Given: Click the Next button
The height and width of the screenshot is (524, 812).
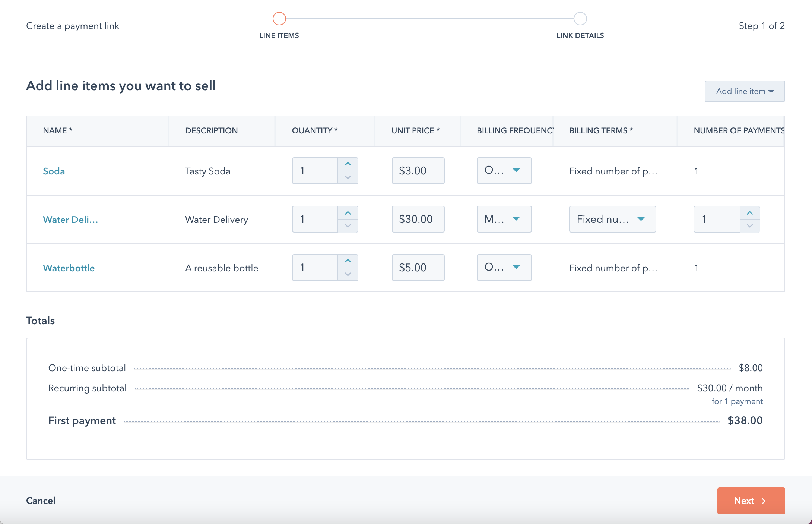Looking at the screenshot, I should coord(751,501).
